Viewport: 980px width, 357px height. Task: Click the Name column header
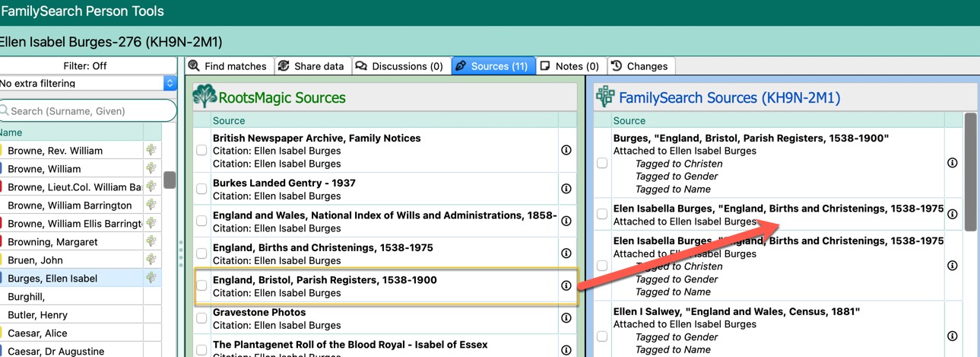[x=71, y=132]
